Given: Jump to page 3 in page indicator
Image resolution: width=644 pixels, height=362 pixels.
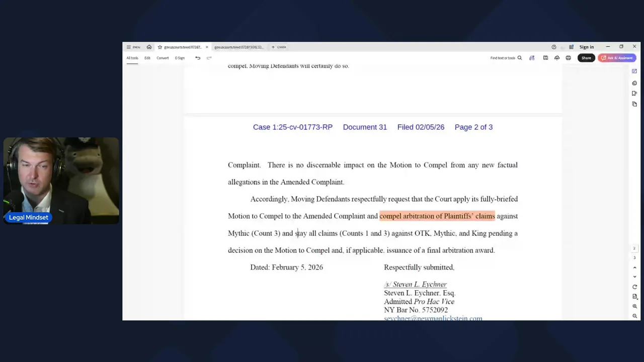Looking at the screenshot, I should pyautogui.click(x=634, y=258).
